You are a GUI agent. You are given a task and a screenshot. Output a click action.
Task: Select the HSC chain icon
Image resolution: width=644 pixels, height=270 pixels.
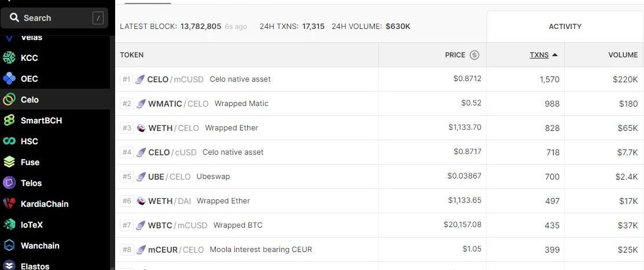point(9,141)
